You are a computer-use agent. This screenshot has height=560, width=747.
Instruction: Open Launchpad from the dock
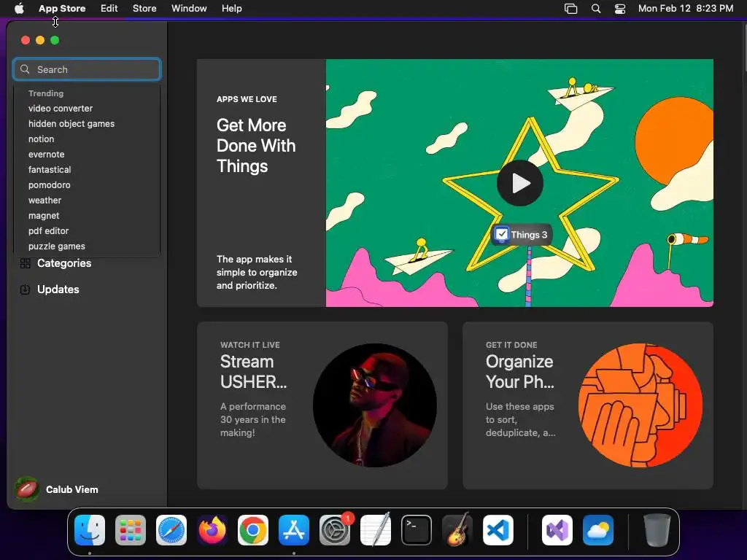click(x=131, y=530)
